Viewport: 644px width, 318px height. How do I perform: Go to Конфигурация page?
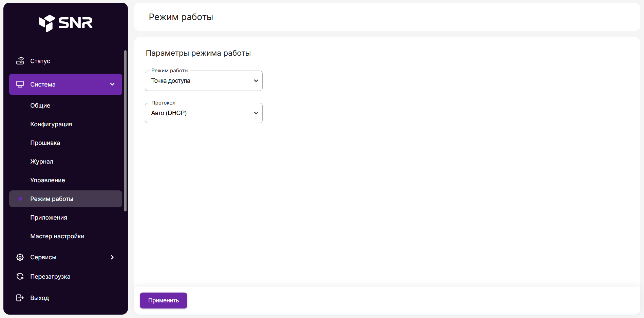(51, 124)
